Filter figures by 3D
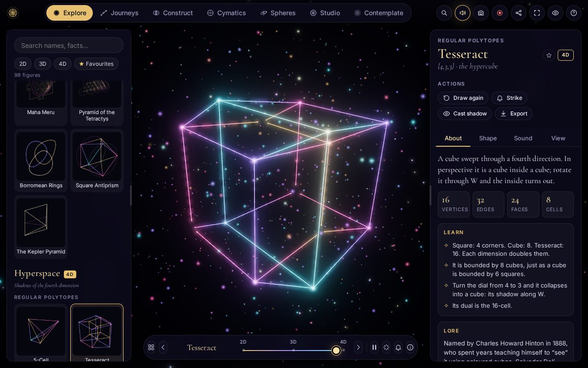 pos(43,64)
